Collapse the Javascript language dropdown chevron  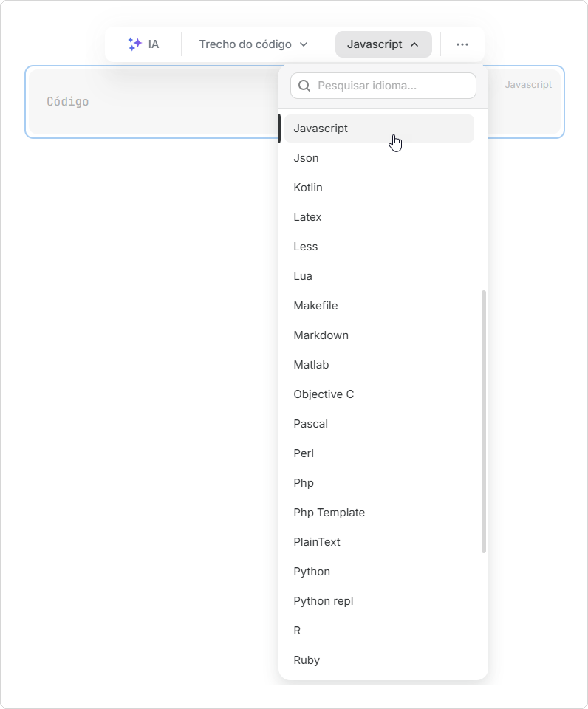click(x=414, y=44)
